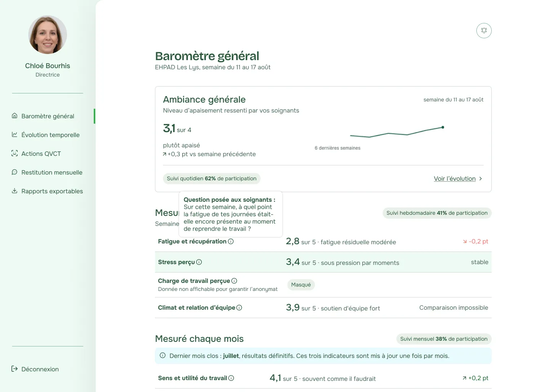Click info icon beside Climat et relation d'équipe
The image size is (551, 392).
[239, 308]
